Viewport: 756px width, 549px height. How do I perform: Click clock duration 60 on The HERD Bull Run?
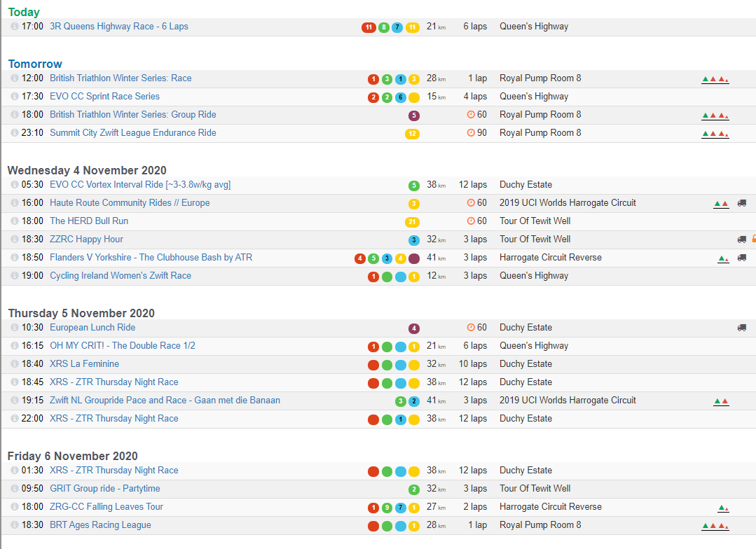[477, 221]
